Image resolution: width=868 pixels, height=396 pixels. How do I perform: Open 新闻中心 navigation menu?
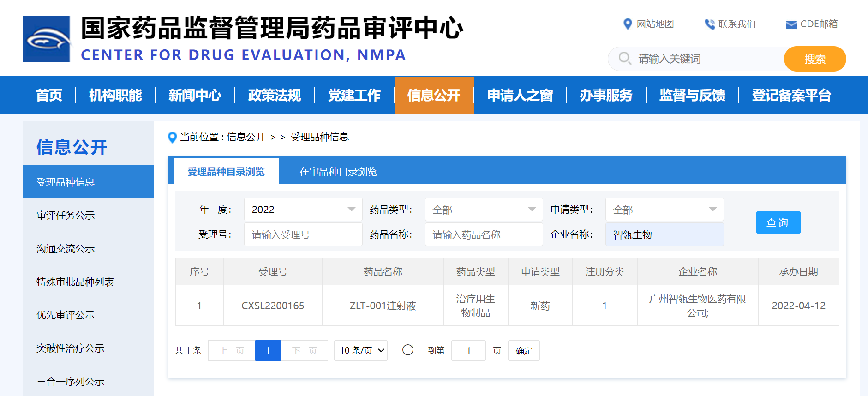tap(195, 95)
